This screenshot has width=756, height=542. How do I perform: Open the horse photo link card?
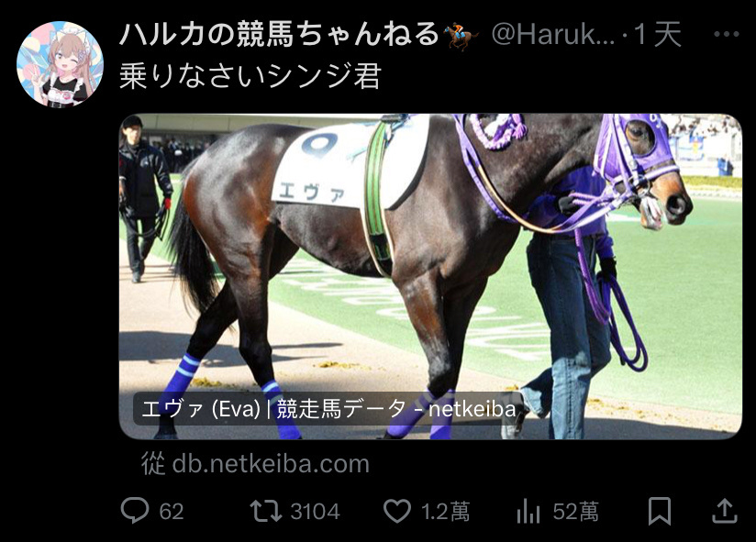pos(430,276)
